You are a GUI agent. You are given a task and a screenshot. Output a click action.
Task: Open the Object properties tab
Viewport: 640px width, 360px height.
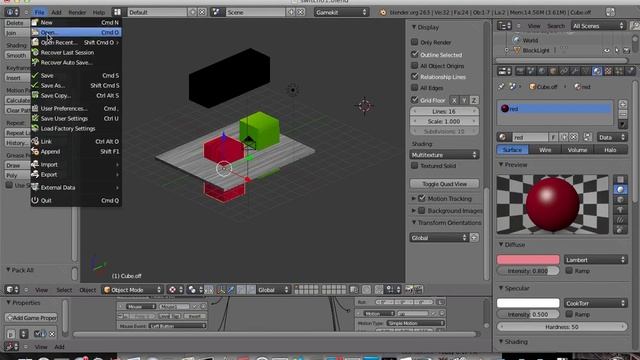tap(553, 71)
